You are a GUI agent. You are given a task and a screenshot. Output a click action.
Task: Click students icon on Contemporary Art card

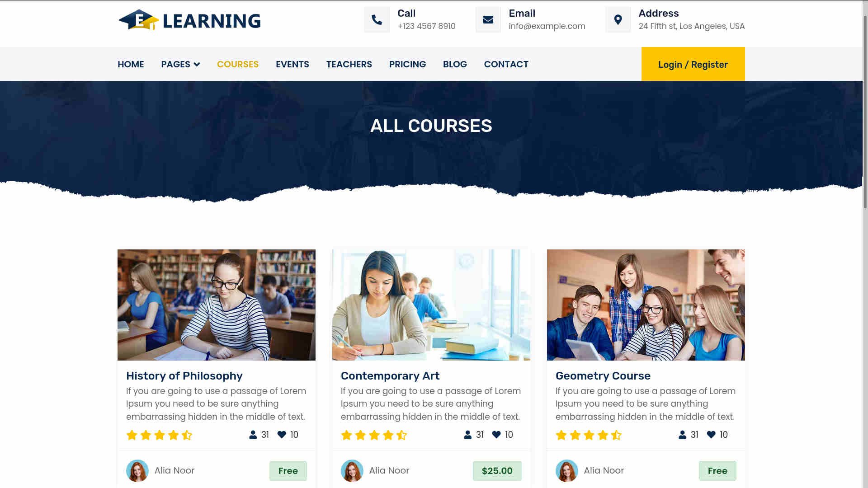[467, 435]
